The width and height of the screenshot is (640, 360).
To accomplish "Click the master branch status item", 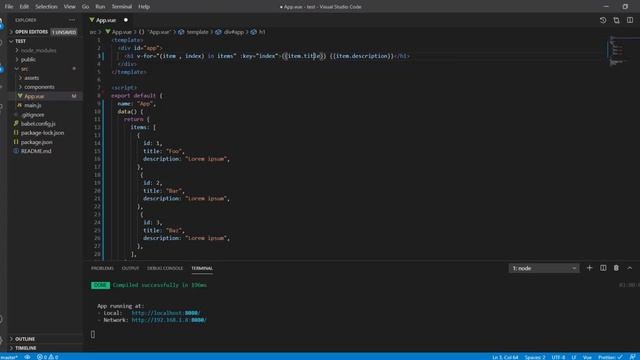I will (x=9, y=357).
